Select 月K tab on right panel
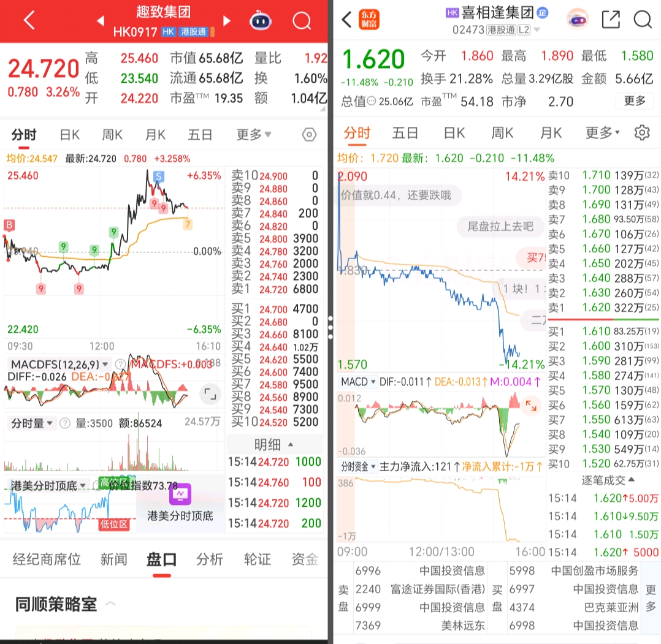661x644 pixels. click(551, 133)
